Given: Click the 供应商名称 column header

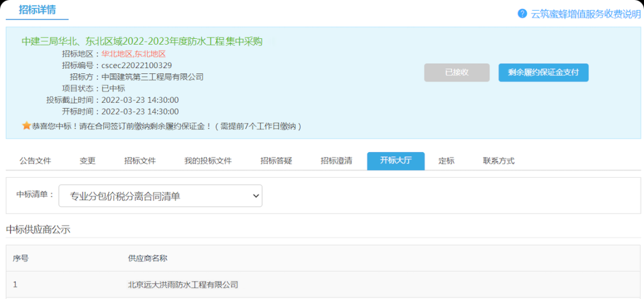Looking at the screenshot, I should click(x=147, y=258).
